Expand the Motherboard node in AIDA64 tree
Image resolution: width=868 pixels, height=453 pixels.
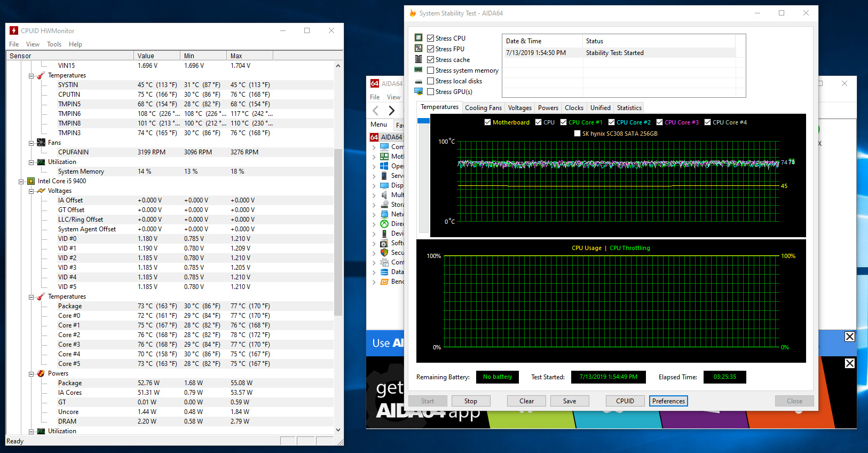click(374, 157)
